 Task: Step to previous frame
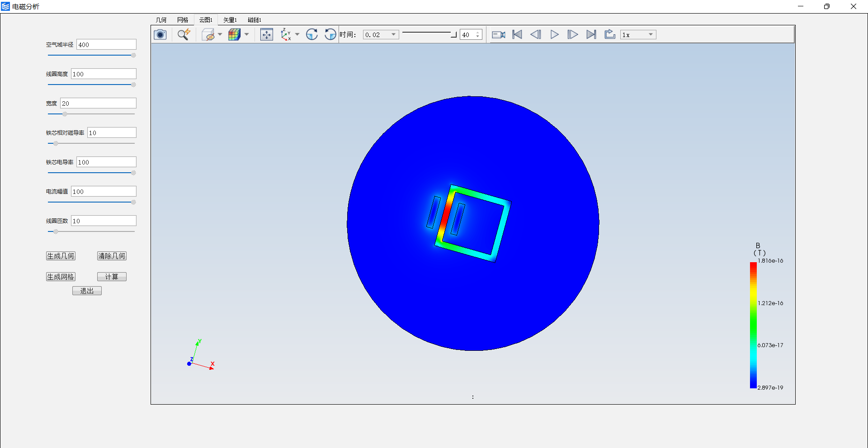tap(536, 35)
